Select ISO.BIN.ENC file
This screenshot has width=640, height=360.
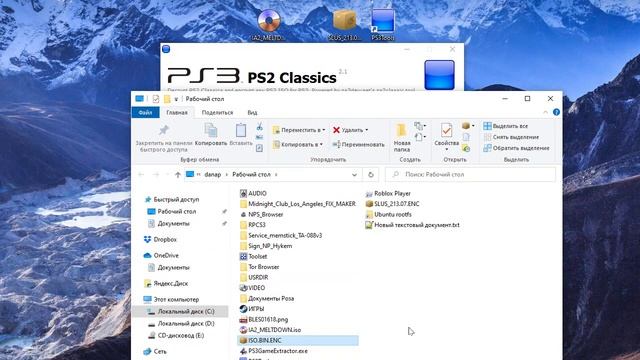click(x=298, y=340)
